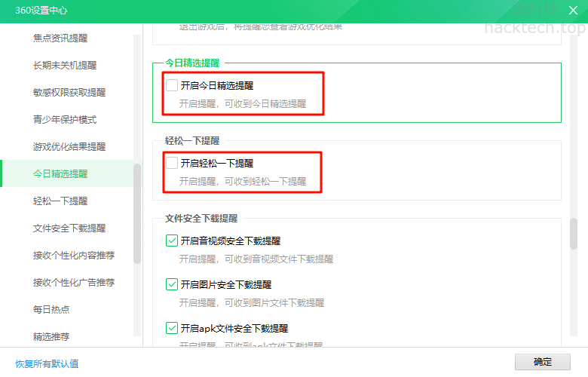This screenshot has height=377, width=588.
Task: Open 游戏优化结果提醒 in sidebar
Action: (x=69, y=147)
